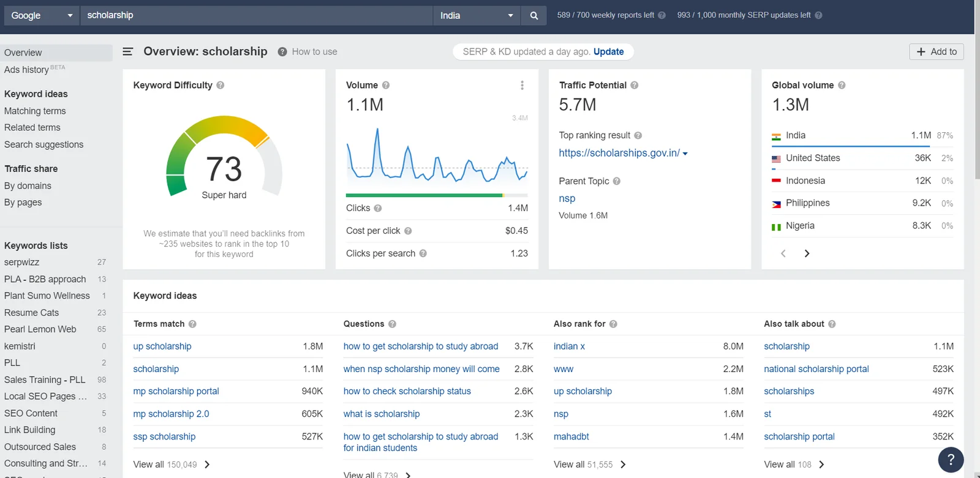Click the Keyword Difficulty gauge
980x478 pixels.
224,157
